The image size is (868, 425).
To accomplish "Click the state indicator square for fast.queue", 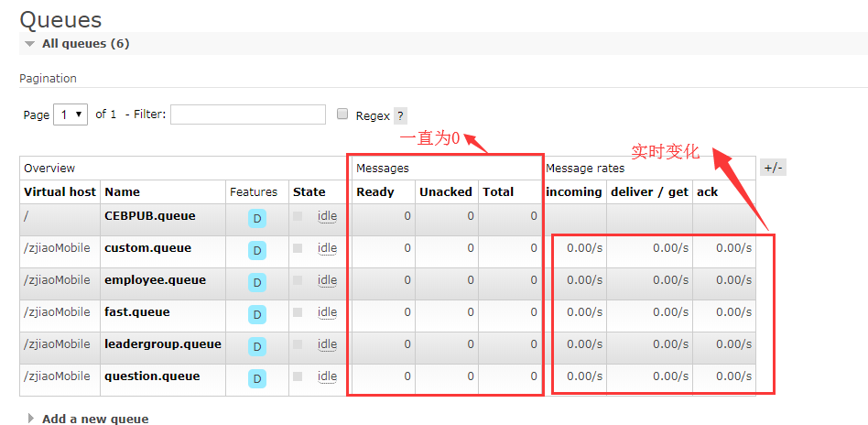I will tap(298, 312).
